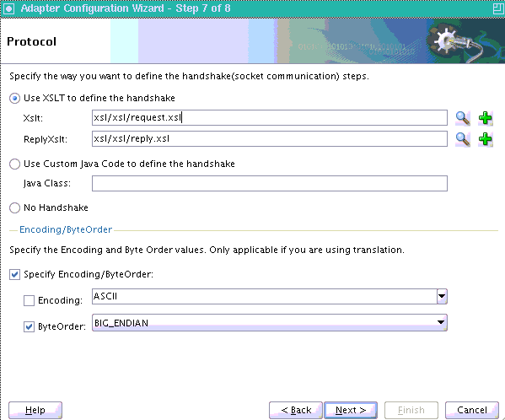Click the disabled Finish button

pos(411,410)
